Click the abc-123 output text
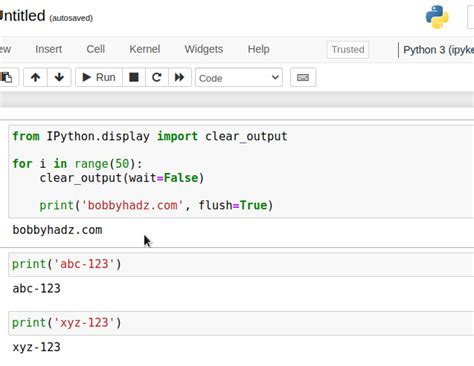Viewport: 474px width, 366px height. click(x=36, y=288)
